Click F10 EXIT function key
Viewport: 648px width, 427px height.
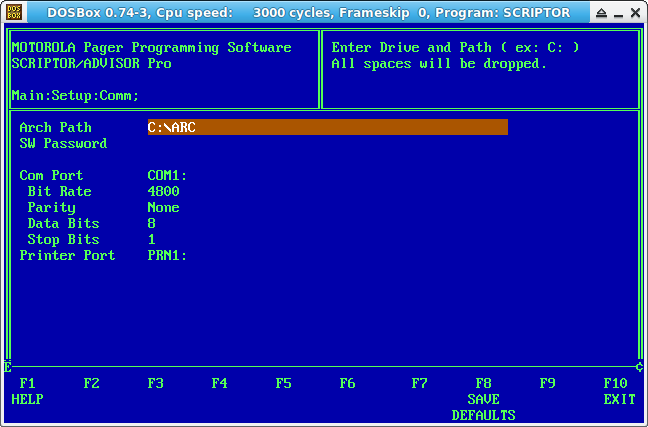pyautogui.click(x=619, y=391)
